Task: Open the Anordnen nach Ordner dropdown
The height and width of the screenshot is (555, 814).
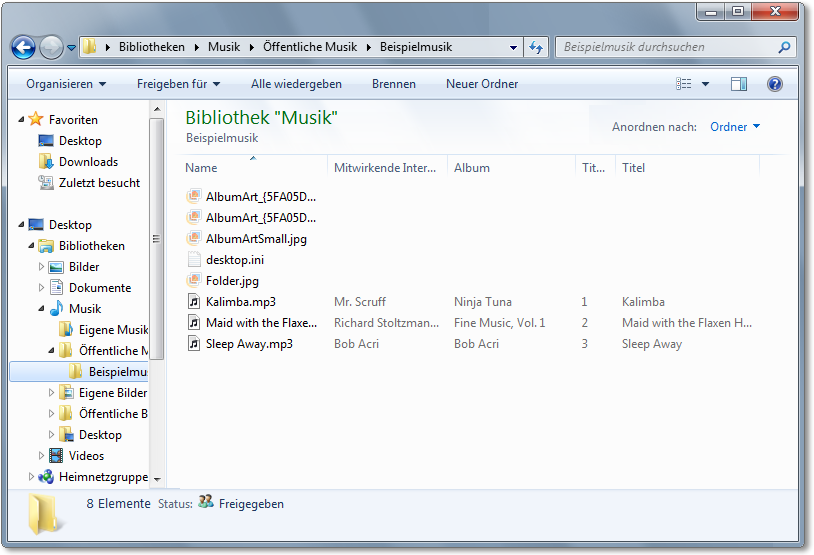Action: 735,127
